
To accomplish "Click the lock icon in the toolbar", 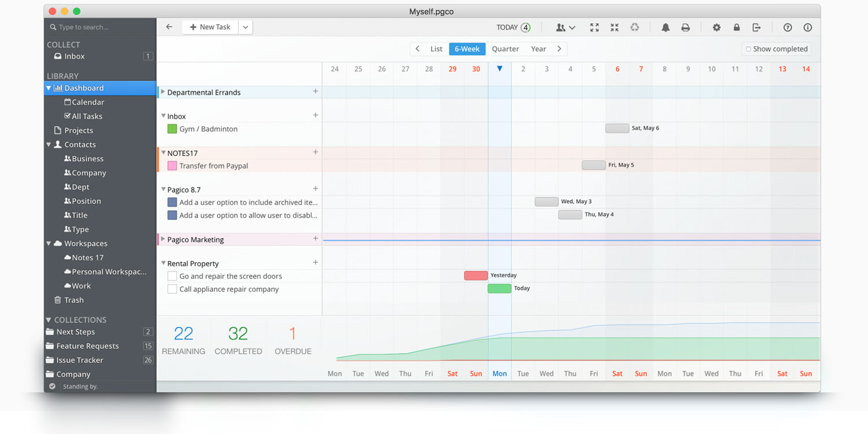I will pyautogui.click(x=737, y=27).
